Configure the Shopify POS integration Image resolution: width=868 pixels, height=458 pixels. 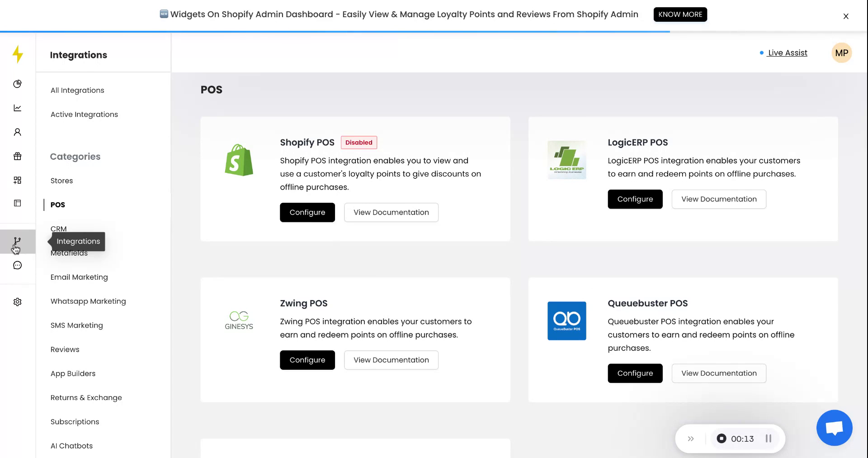tap(307, 212)
